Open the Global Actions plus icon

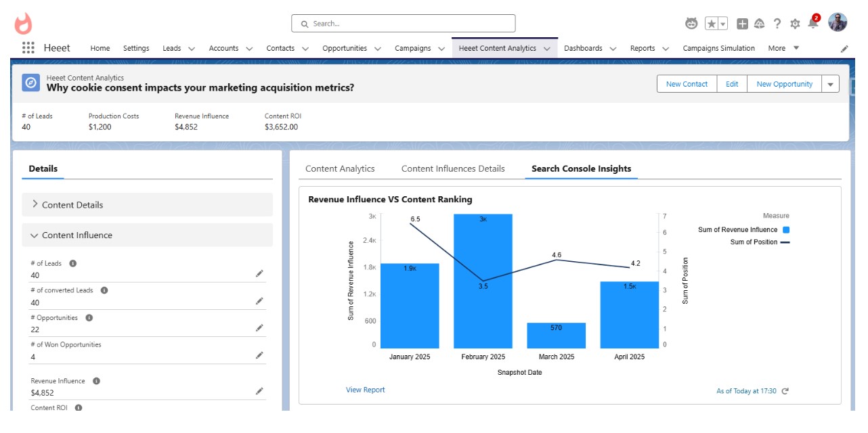742,24
